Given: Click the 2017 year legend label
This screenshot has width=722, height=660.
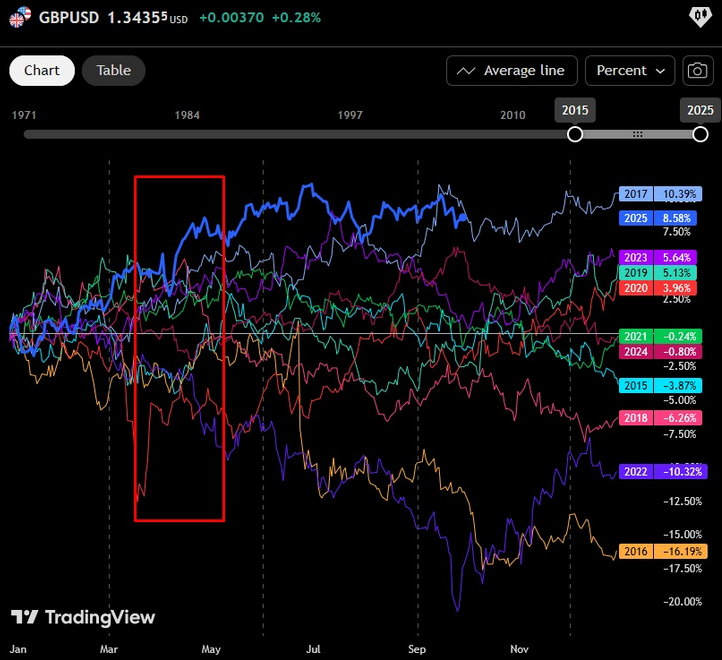Looking at the screenshot, I should (x=636, y=194).
